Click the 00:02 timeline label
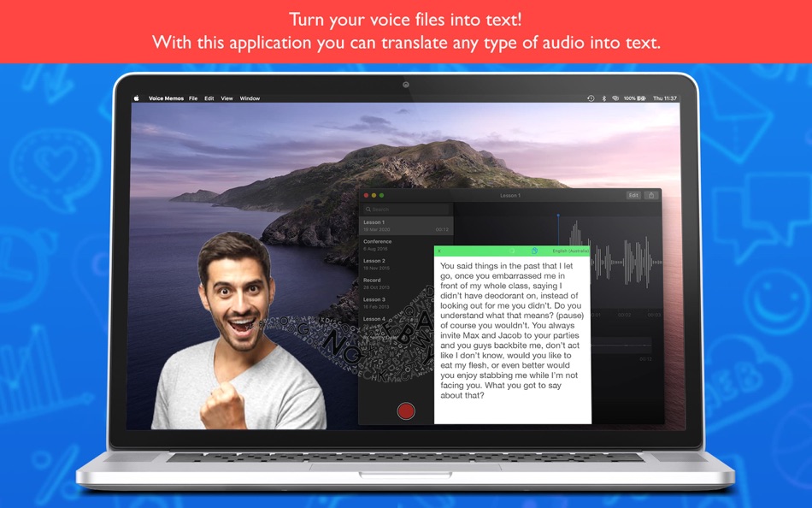 [625, 315]
